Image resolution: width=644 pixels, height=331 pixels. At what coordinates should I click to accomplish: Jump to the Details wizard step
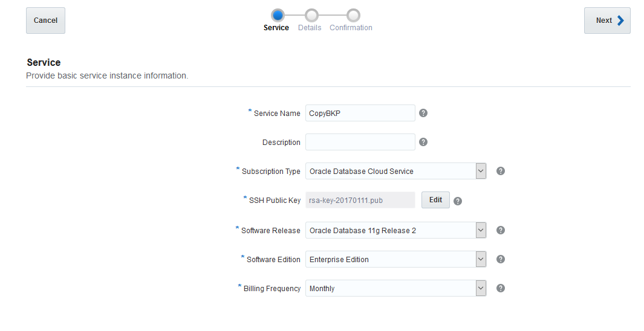tap(311, 16)
